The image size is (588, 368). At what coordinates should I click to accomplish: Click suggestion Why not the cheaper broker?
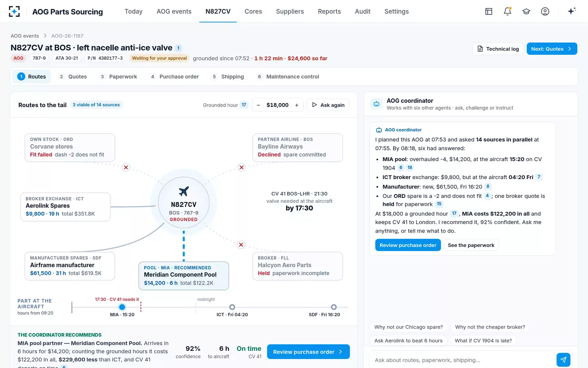[x=490, y=327]
